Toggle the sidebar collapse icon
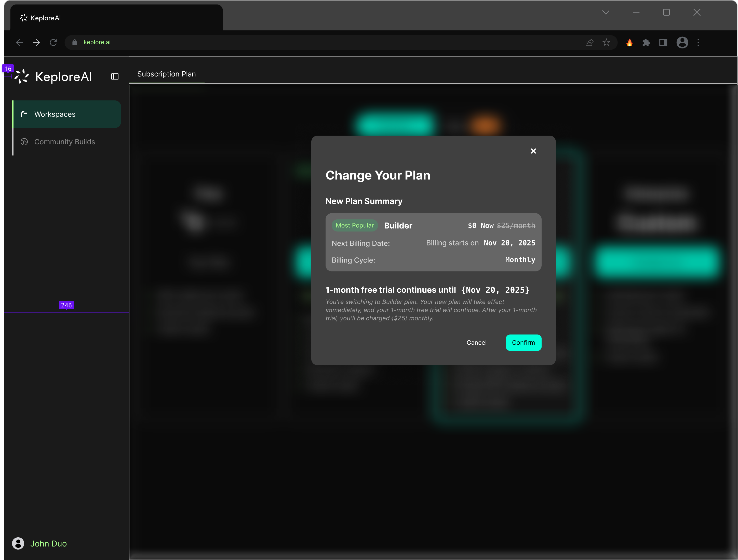The width and height of the screenshot is (738, 560). [115, 76]
